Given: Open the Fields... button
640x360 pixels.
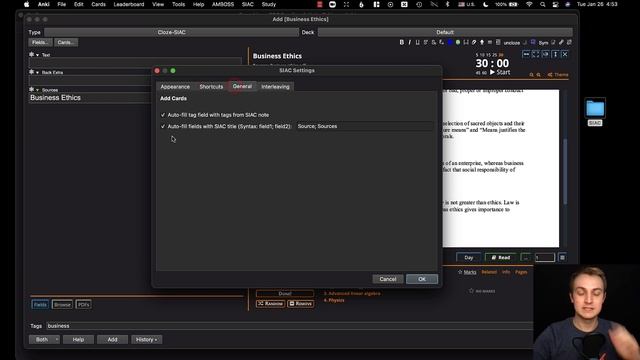Looking at the screenshot, I should tap(40, 42).
